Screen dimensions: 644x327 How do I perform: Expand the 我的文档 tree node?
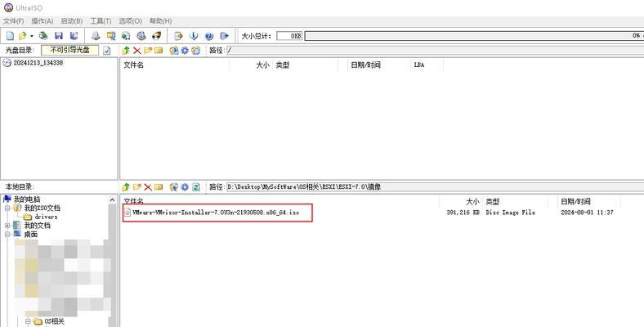tap(7, 226)
